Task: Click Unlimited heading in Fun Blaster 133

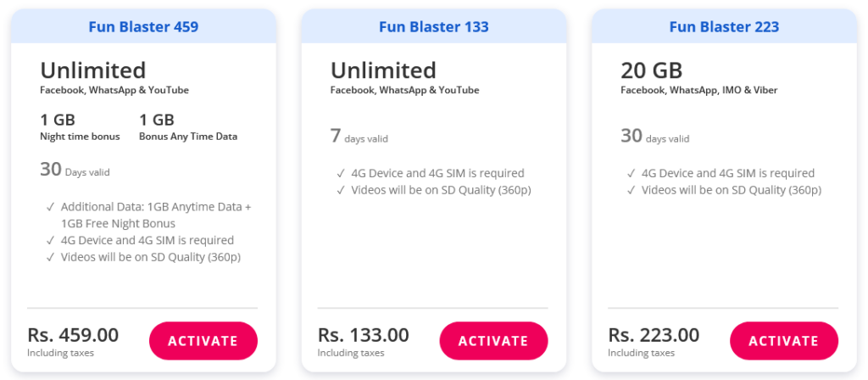Action: 383,70
